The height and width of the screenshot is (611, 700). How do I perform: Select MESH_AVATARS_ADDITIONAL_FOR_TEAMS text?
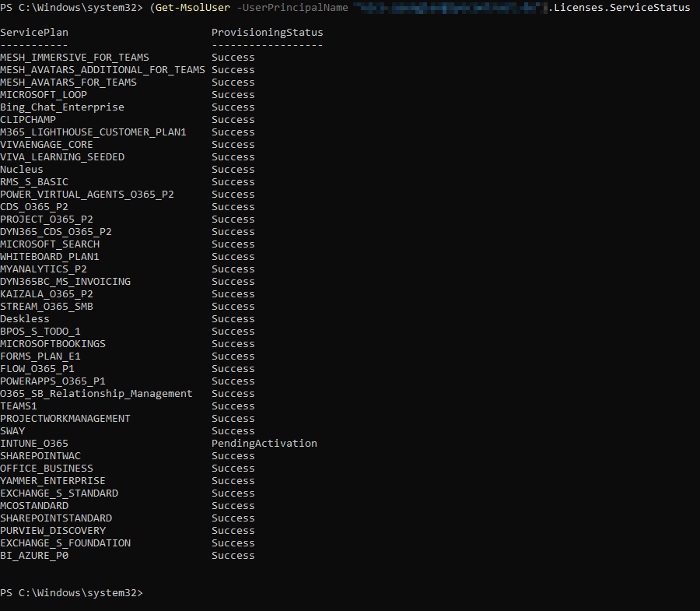pos(102,70)
